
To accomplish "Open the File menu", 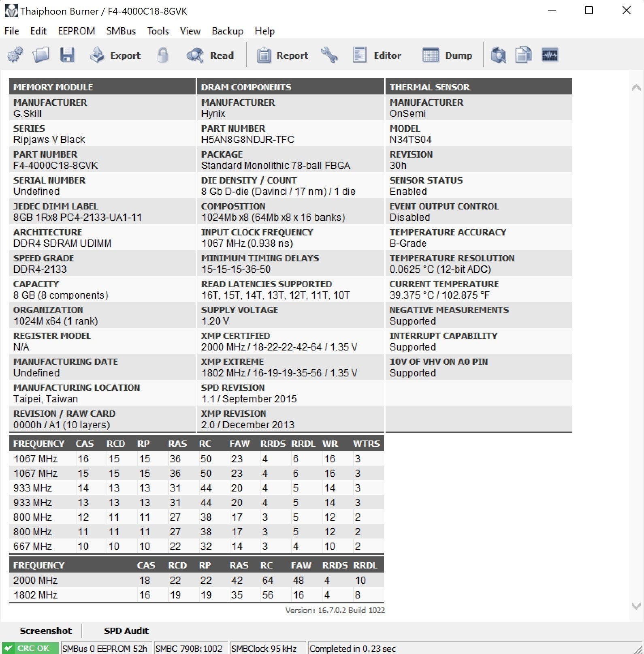I will click(12, 31).
